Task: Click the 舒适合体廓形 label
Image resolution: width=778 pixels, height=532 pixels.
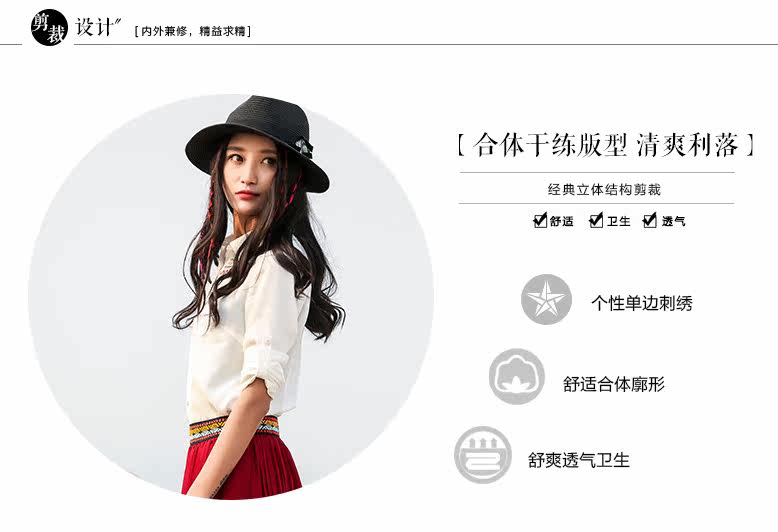Action: tap(614, 384)
